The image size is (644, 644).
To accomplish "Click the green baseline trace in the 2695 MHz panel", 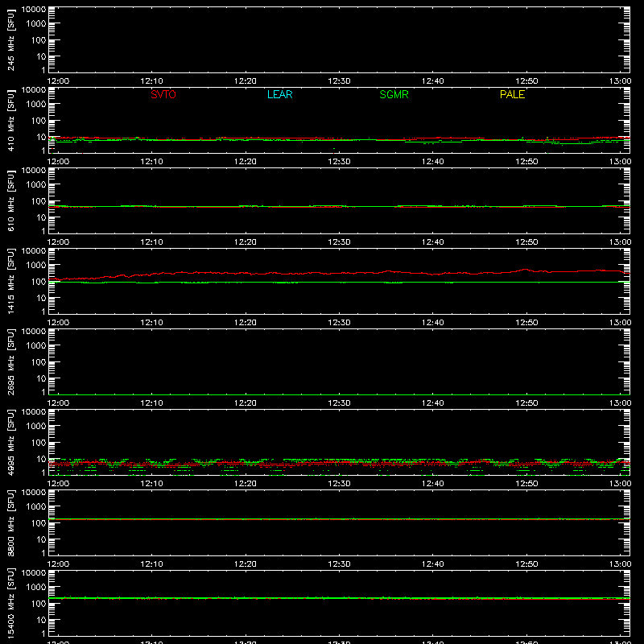I will coord(339,394).
